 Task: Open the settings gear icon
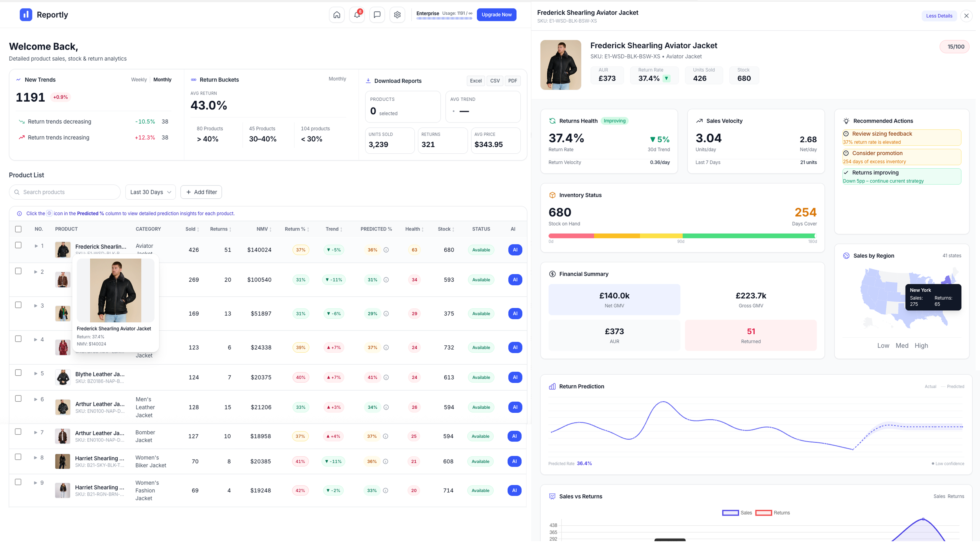(x=397, y=15)
